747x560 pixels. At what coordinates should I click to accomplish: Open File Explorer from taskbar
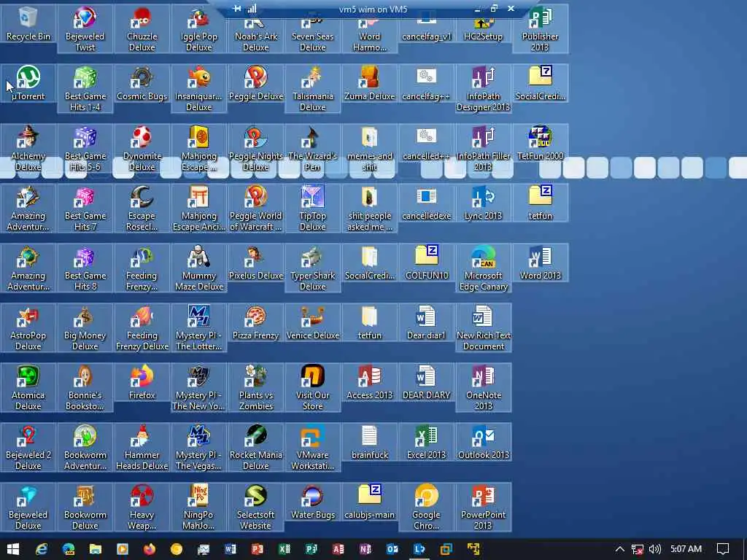pos(96,549)
